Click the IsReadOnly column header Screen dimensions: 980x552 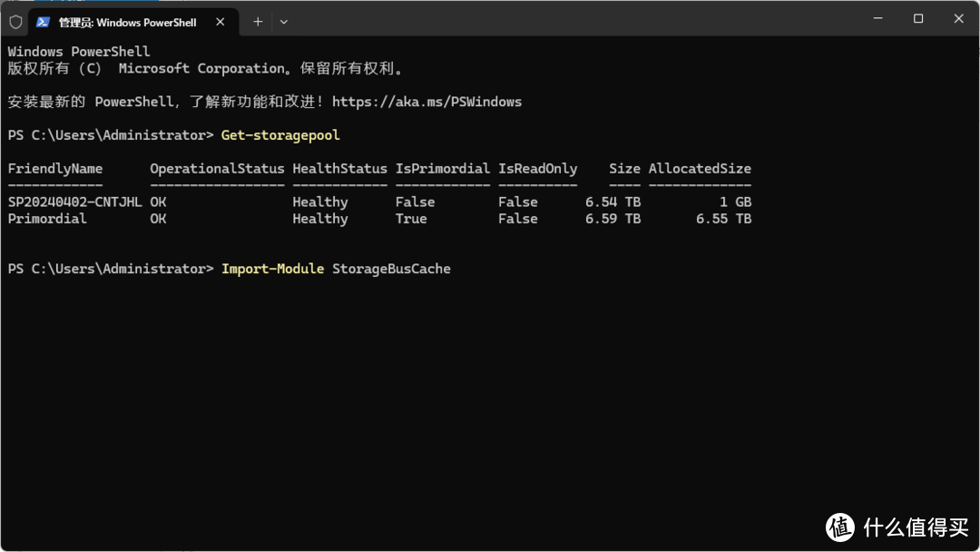click(537, 169)
